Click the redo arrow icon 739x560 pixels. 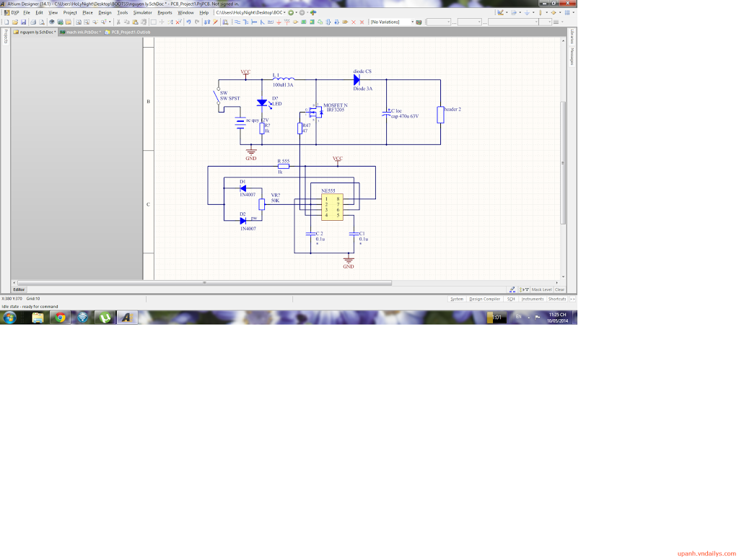point(197,22)
